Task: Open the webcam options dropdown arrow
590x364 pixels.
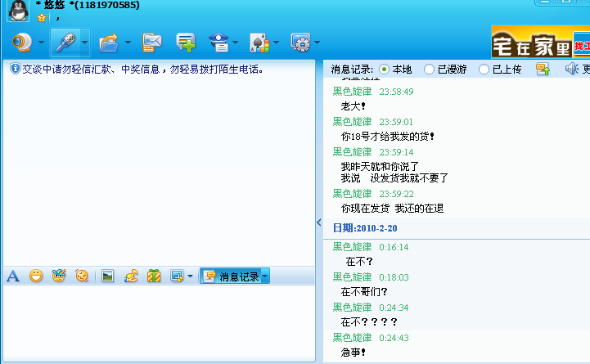Action: coord(41,42)
